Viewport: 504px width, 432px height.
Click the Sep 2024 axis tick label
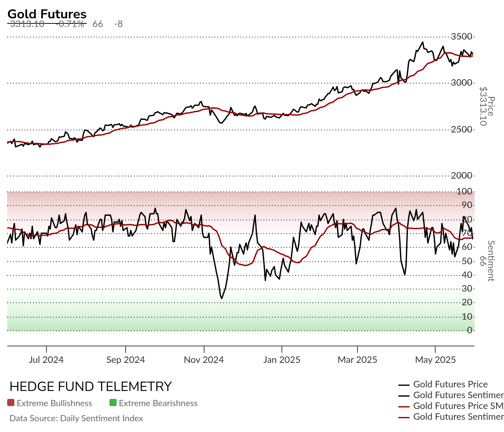point(126,360)
